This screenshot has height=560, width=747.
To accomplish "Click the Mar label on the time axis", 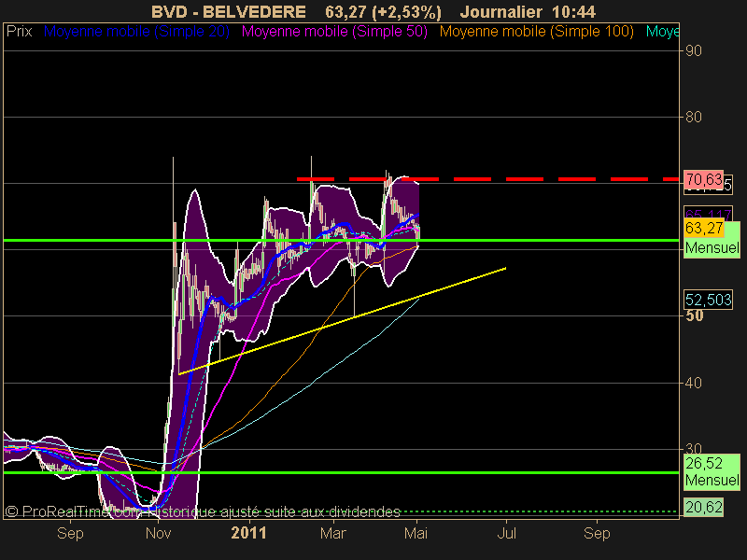I will 333,533.
